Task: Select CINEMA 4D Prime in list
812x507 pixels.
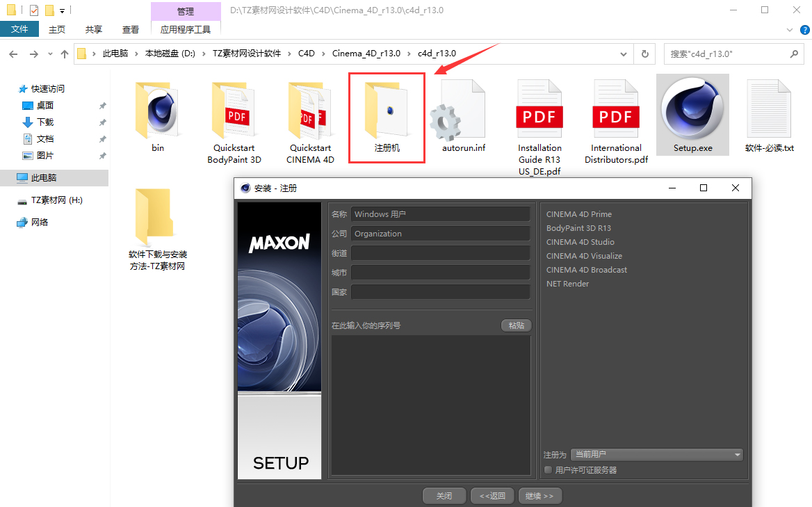Action: point(579,214)
